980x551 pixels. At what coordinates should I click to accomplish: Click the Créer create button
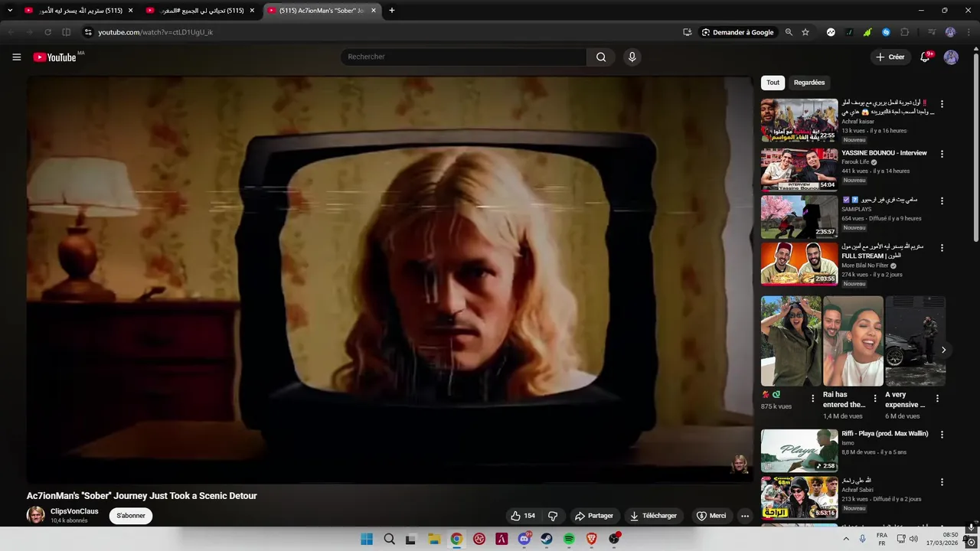(890, 57)
